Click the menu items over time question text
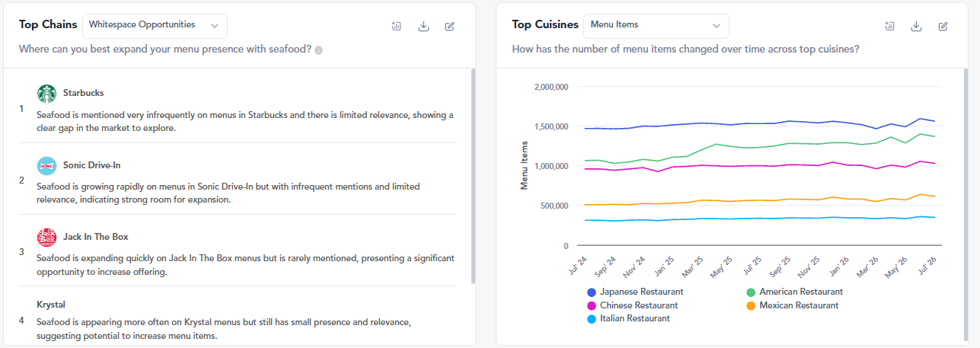 pos(686,49)
